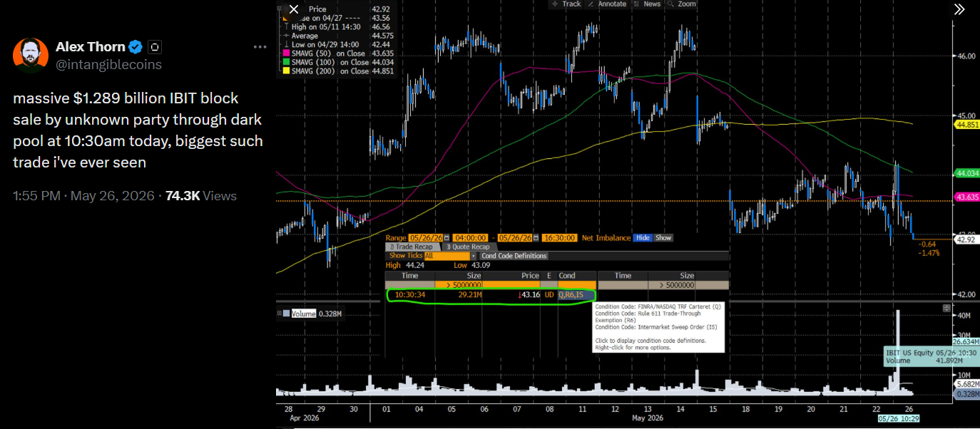Screen dimensions: 980x429
Task: Click the 74.3K Views count
Action: click(200, 195)
